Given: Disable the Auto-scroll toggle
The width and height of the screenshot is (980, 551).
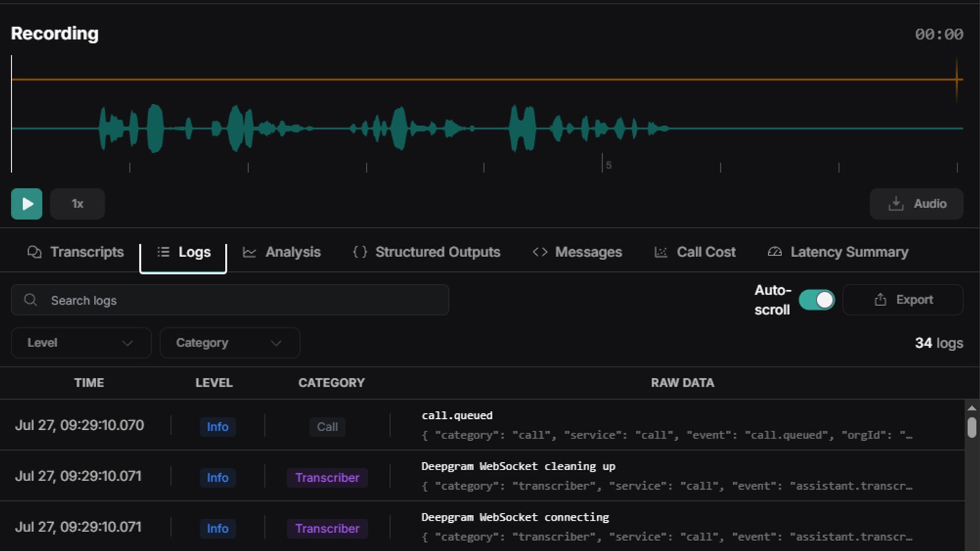Looking at the screenshot, I should pos(816,300).
